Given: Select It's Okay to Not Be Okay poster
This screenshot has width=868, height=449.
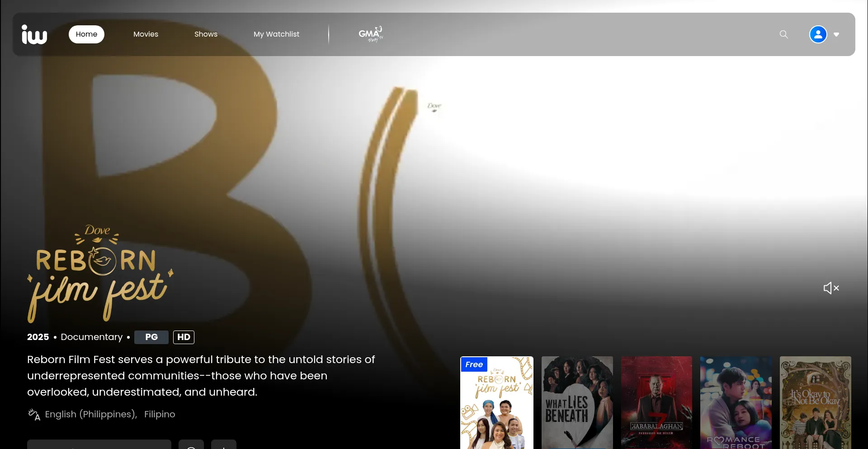Looking at the screenshot, I should point(815,402).
